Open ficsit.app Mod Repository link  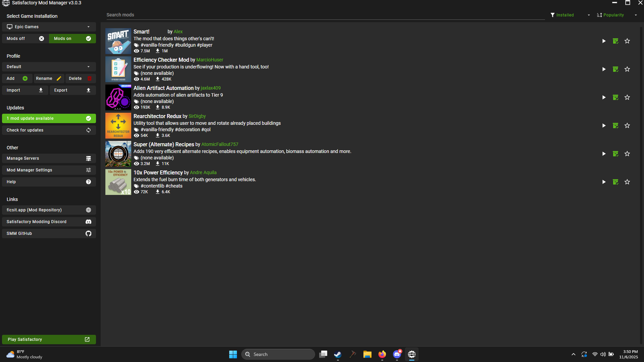coord(49,210)
